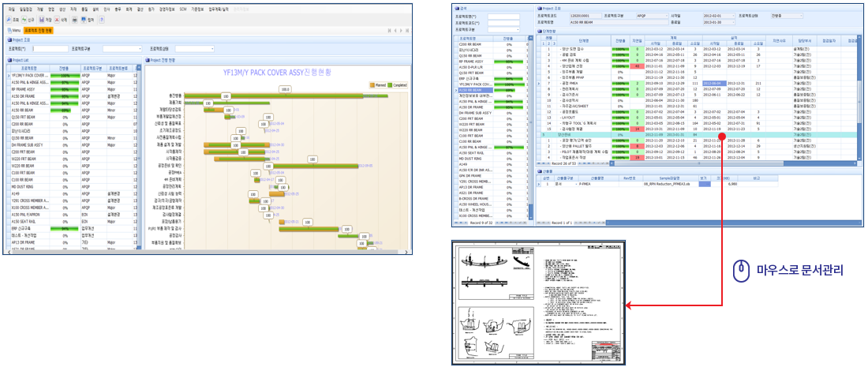Screen dimensions: 868x367
Task: Click the 단계명 column header
Action: pos(583,40)
